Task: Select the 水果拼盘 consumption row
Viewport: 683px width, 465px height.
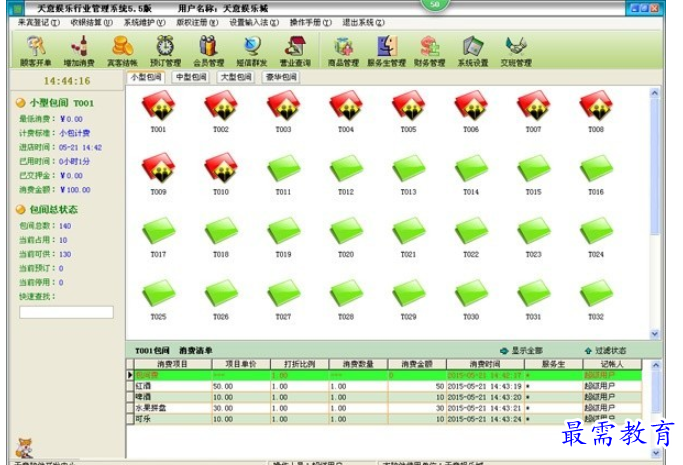Action: 384,408
